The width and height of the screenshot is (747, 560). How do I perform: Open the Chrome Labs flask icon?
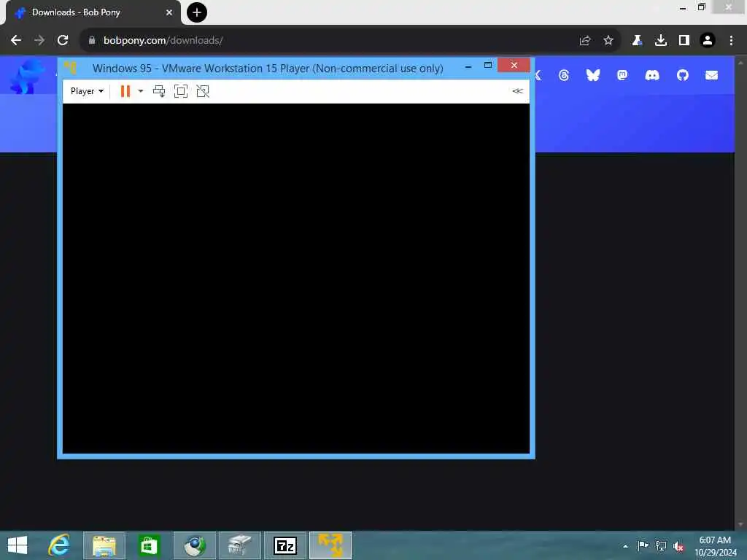(x=637, y=41)
